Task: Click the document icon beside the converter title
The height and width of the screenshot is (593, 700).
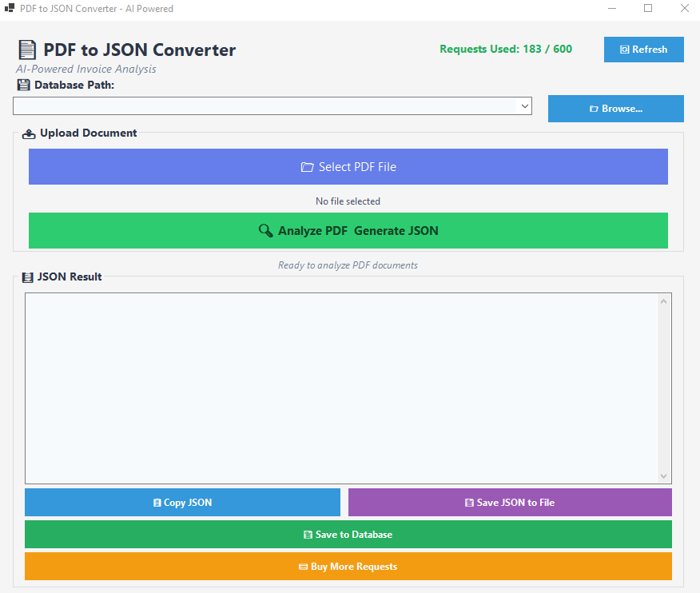Action: (27, 50)
